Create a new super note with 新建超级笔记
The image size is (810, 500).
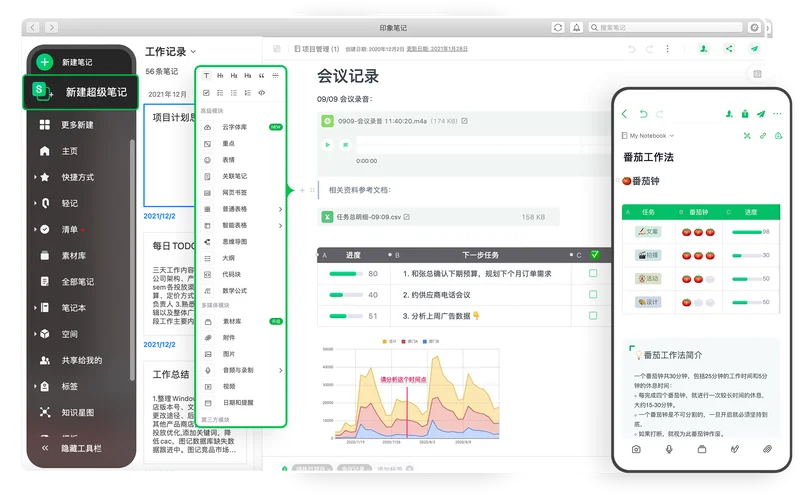[x=81, y=92]
